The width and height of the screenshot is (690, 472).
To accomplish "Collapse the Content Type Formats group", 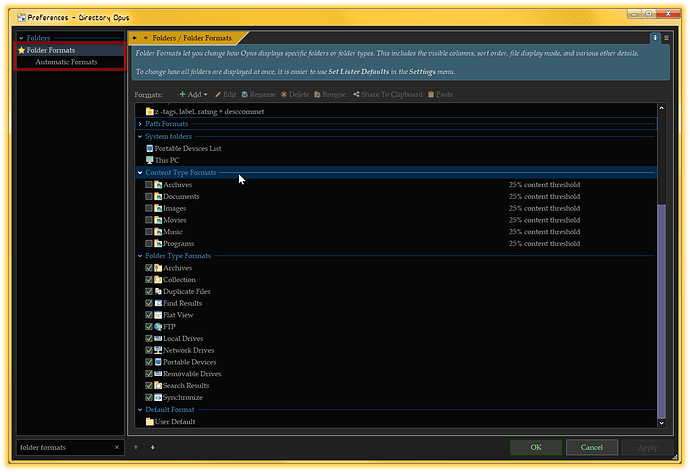I will (140, 173).
